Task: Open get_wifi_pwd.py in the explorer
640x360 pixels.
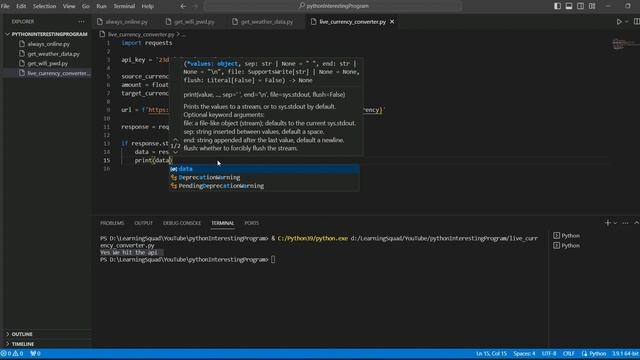Action: tap(48, 64)
